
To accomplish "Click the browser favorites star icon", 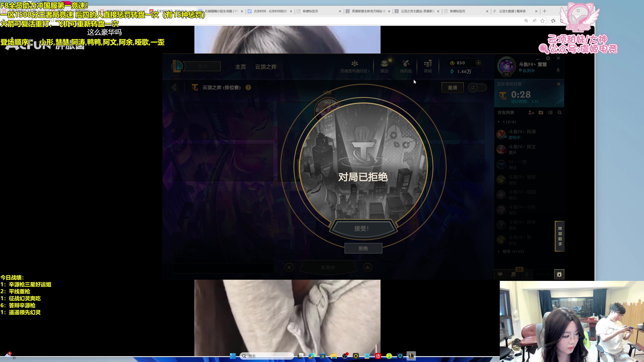I will 542,21.
